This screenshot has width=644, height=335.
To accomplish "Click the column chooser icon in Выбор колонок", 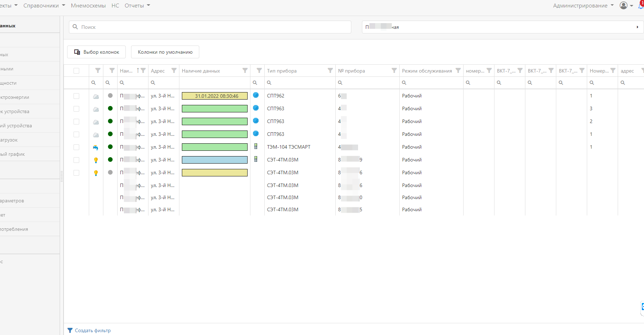I will point(77,52).
